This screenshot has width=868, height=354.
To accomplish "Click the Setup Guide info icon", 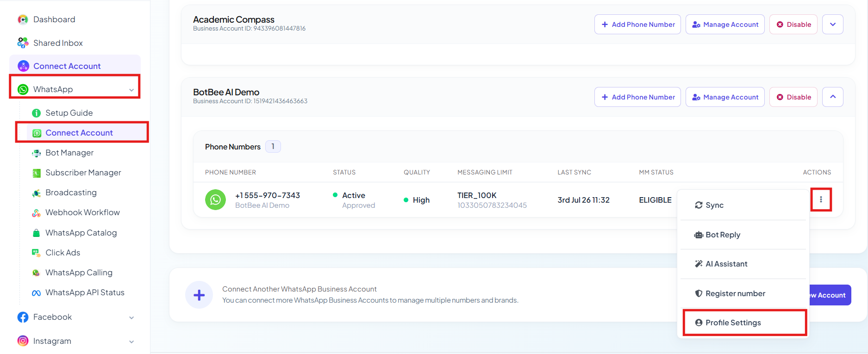I will (36, 113).
